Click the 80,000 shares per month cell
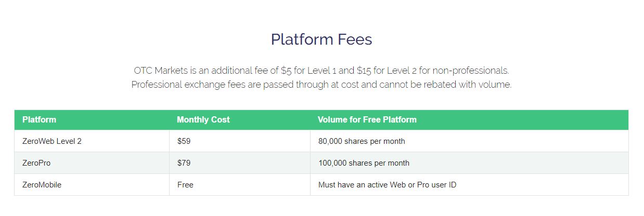Image resolution: width=644 pixels, height=216 pixels. pos(469,141)
